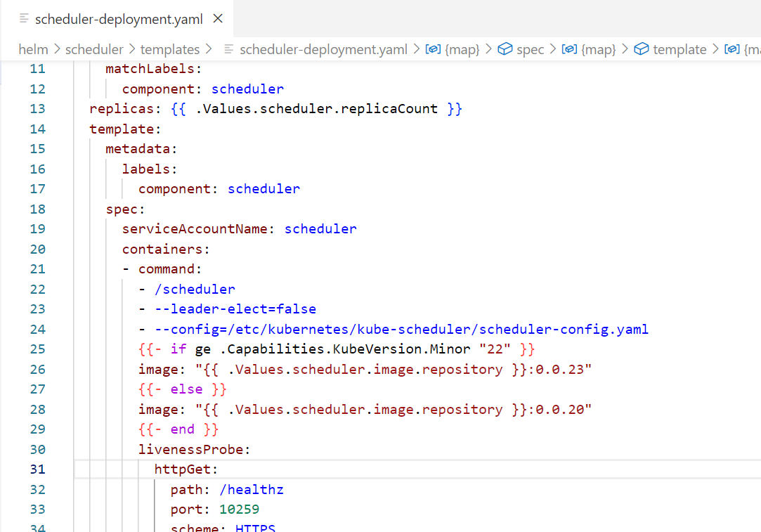Click the '{{- end }}' directive
The image size is (761, 532).
pyautogui.click(x=178, y=429)
